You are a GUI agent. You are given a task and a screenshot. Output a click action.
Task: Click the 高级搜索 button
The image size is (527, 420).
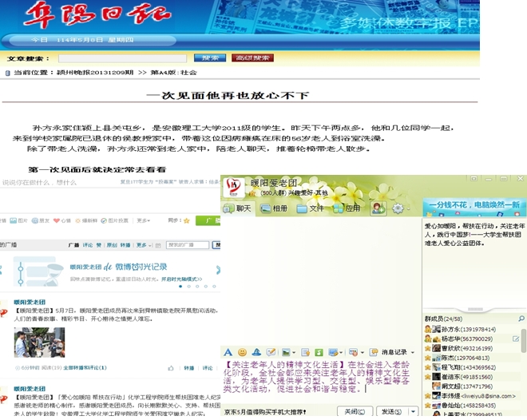[252, 58]
